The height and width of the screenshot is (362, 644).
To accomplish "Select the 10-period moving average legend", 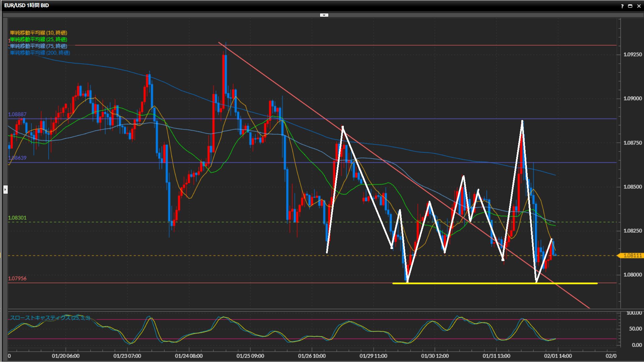I will tap(39, 33).
